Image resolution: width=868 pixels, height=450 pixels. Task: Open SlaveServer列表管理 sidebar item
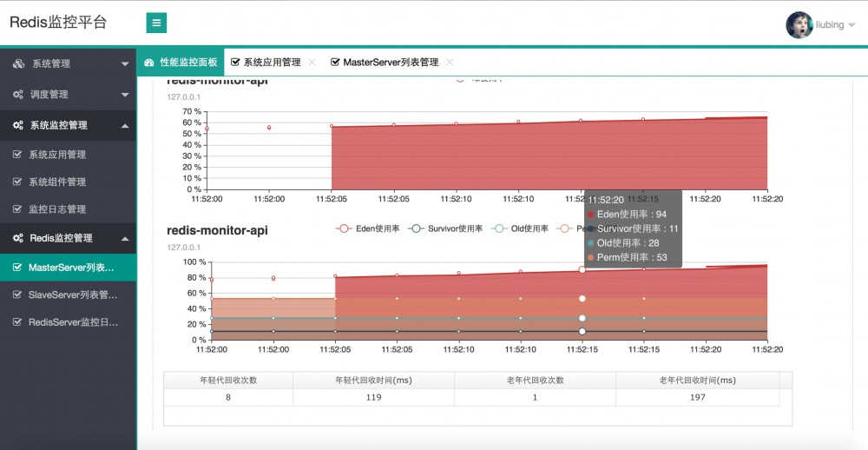[68, 294]
